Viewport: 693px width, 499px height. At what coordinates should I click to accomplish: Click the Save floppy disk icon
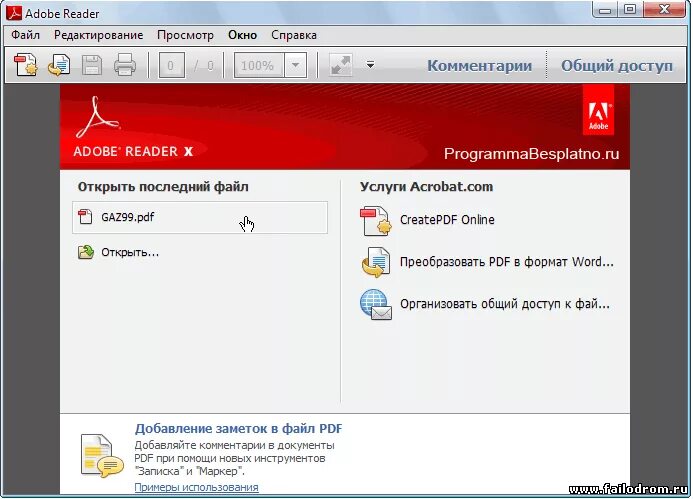pyautogui.click(x=92, y=65)
